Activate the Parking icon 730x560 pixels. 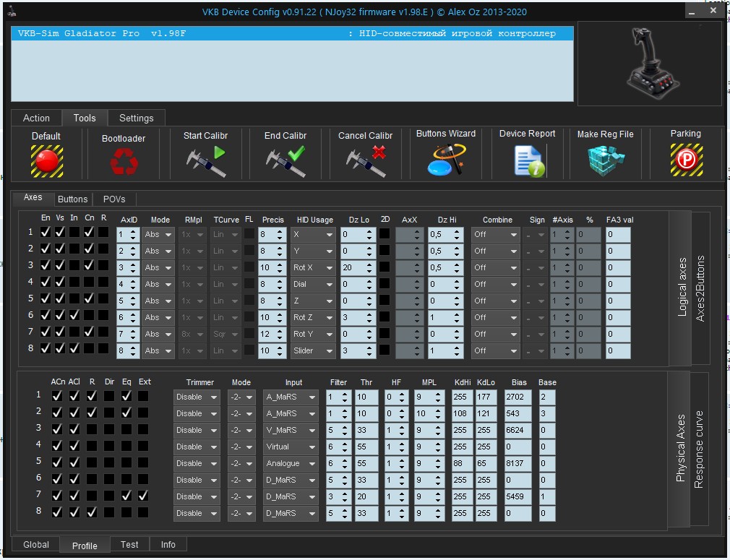pyautogui.click(x=685, y=160)
